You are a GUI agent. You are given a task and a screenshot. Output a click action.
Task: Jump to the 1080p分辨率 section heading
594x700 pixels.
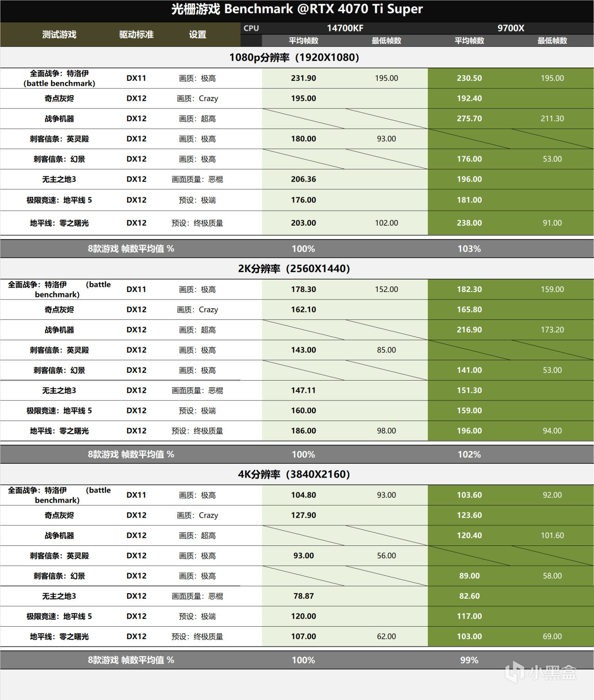(x=294, y=58)
